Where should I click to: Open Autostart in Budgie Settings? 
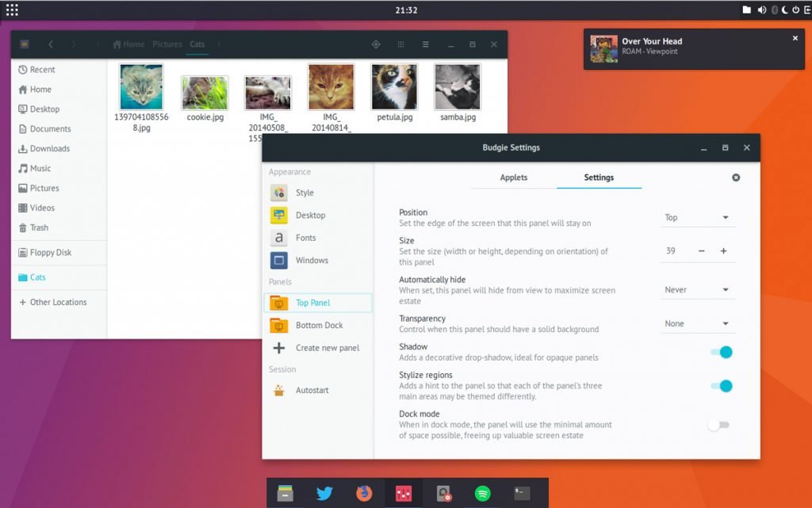click(318, 391)
